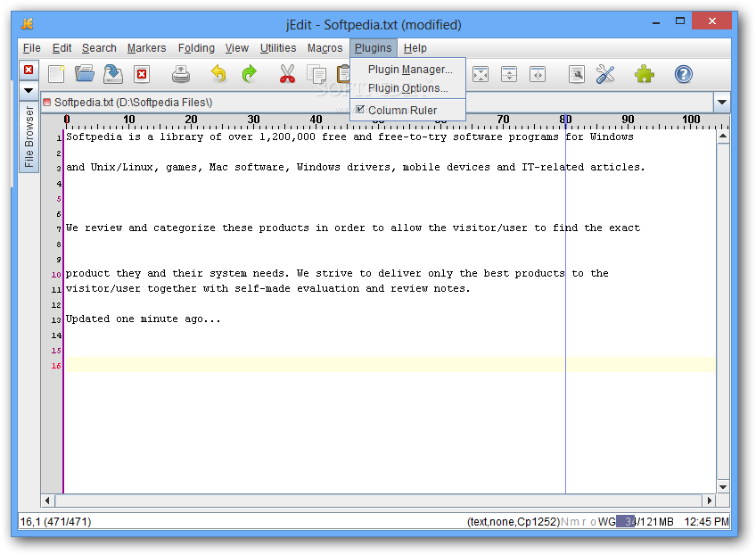Click horizontal scrollbar track

coord(378,501)
